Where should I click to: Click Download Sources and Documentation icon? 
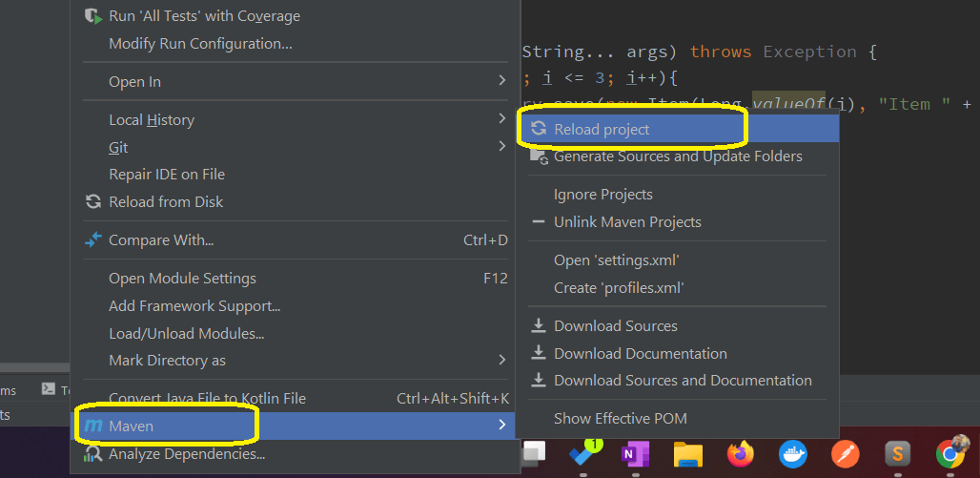point(538,380)
